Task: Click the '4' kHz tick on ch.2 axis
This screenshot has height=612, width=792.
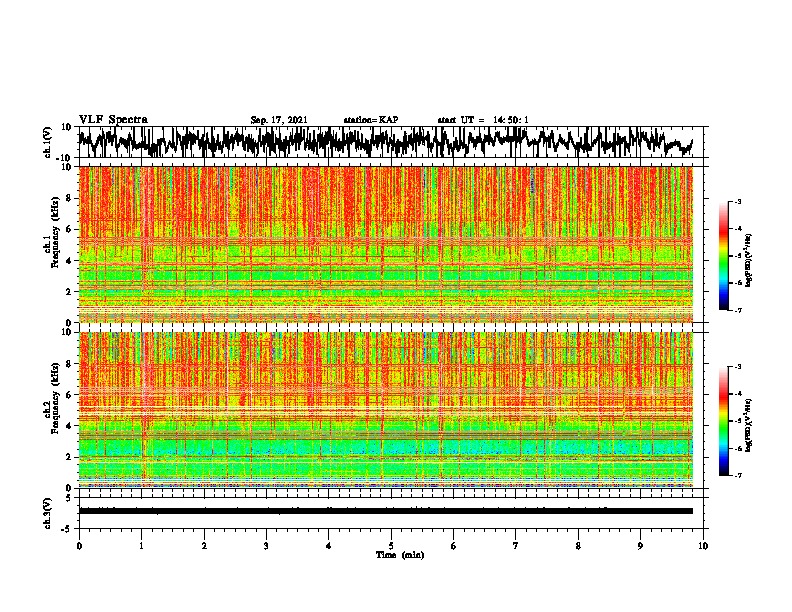Action: [x=69, y=426]
